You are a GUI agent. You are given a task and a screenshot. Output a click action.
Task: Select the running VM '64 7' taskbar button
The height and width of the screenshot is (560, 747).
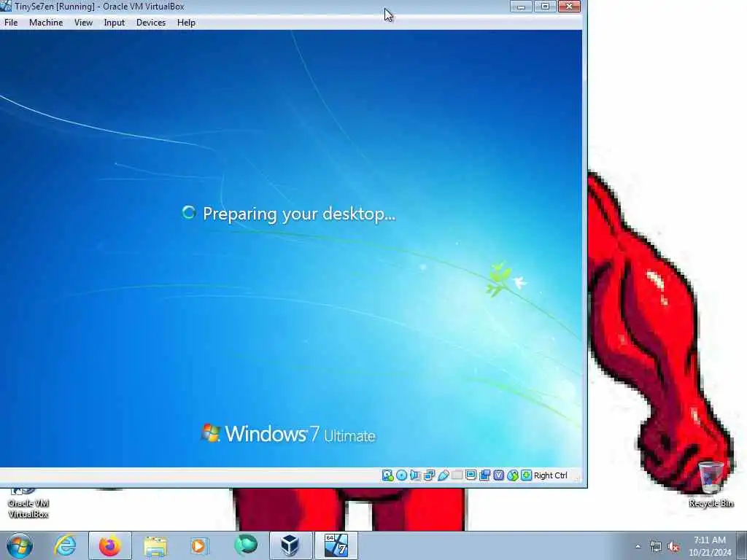click(x=336, y=545)
